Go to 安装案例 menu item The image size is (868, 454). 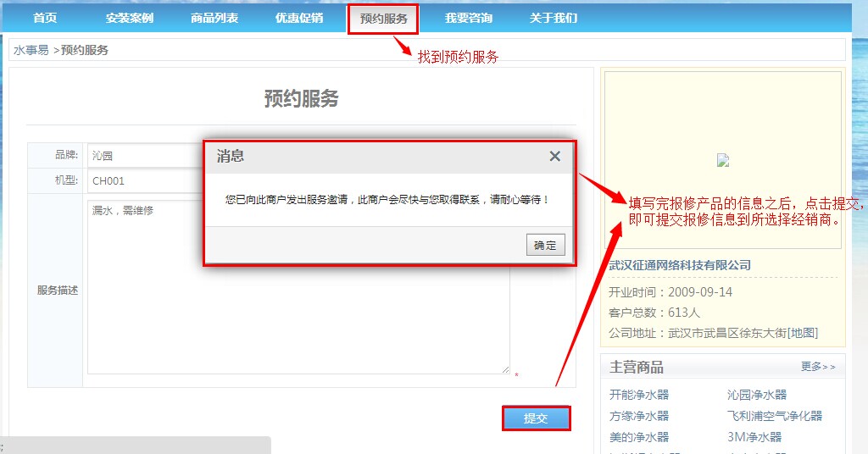[130, 18]
